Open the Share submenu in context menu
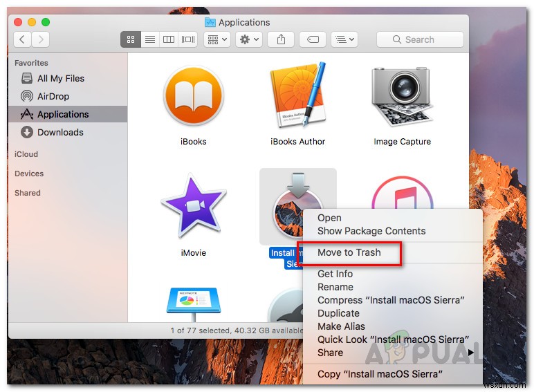This screenshot has height=392, width=534. pos(393,353)
